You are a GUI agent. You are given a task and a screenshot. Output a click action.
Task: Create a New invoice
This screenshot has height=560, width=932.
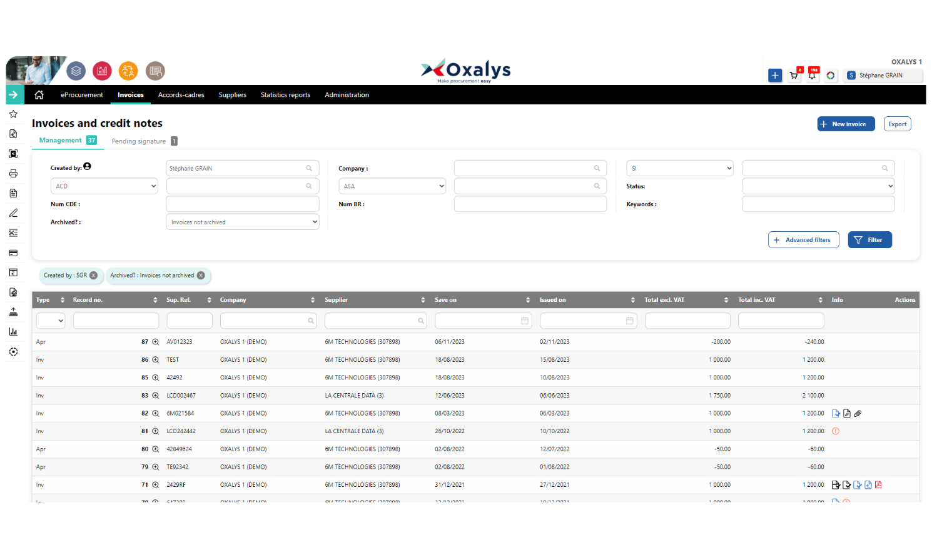click(846, 124)
